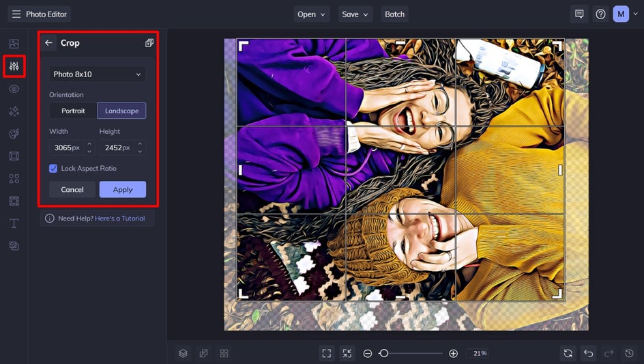Open the Photo 8x10 preset dropdown
The height and width of the screenshot is (364, 644).
(x=98, y=74)
